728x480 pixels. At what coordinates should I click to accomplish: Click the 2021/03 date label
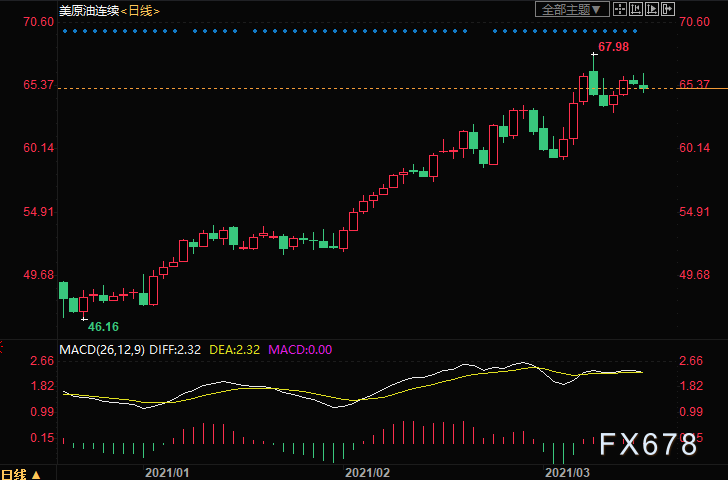click(x=567, y=473)
